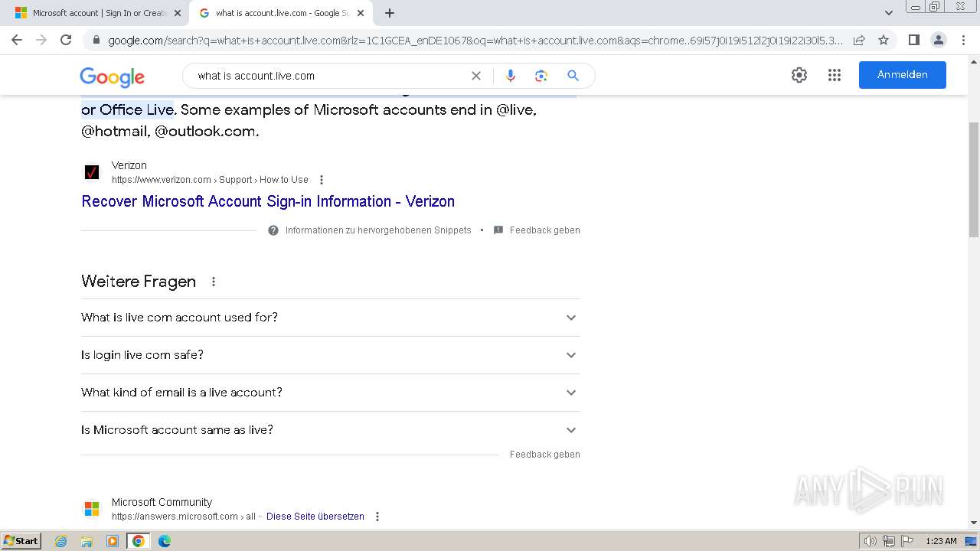Image resolution: width=980 pixels, height=551 pixels.
Task: Submit search with magnifier icon
Action: tap(573, 76)
